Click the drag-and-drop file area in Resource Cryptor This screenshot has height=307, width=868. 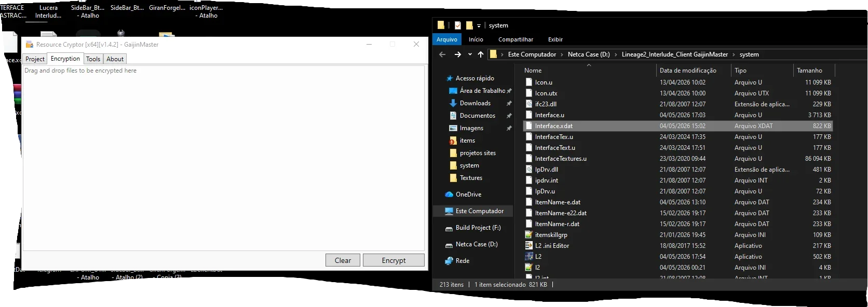coord(224,158)
